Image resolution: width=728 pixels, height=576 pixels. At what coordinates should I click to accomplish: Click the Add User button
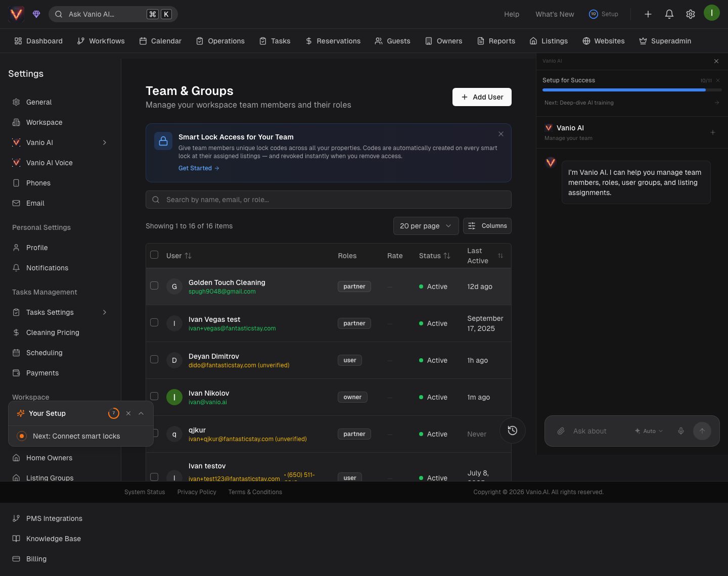tap(482, 97)
